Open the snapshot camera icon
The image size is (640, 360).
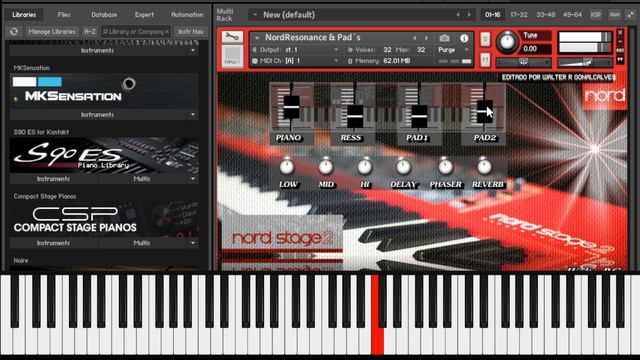444,38
